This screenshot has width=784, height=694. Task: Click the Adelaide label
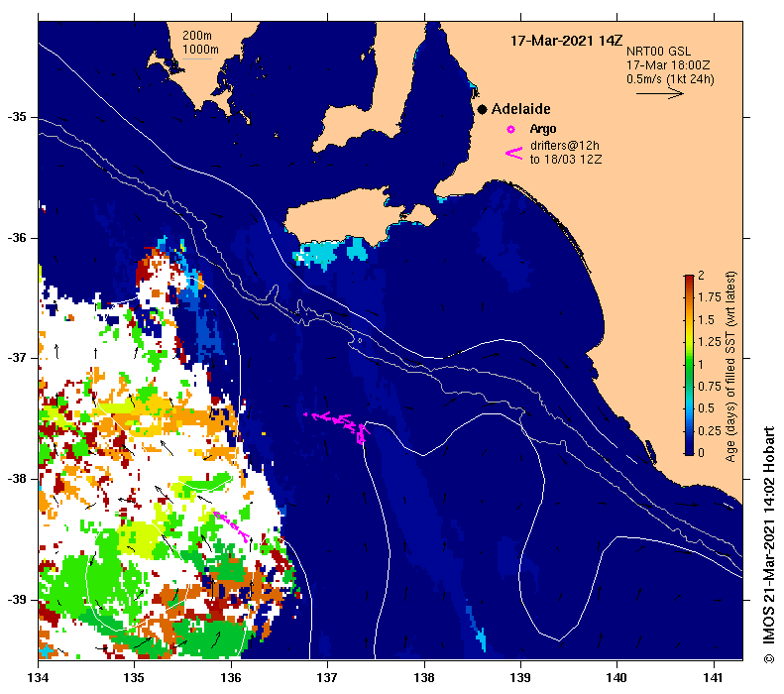[x=521, y=109]
